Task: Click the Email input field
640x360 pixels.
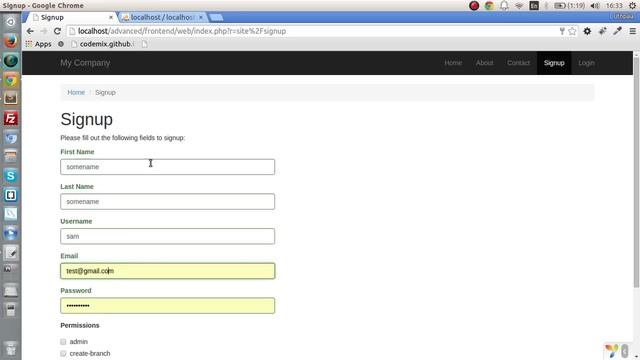Action: click(167, 271)
